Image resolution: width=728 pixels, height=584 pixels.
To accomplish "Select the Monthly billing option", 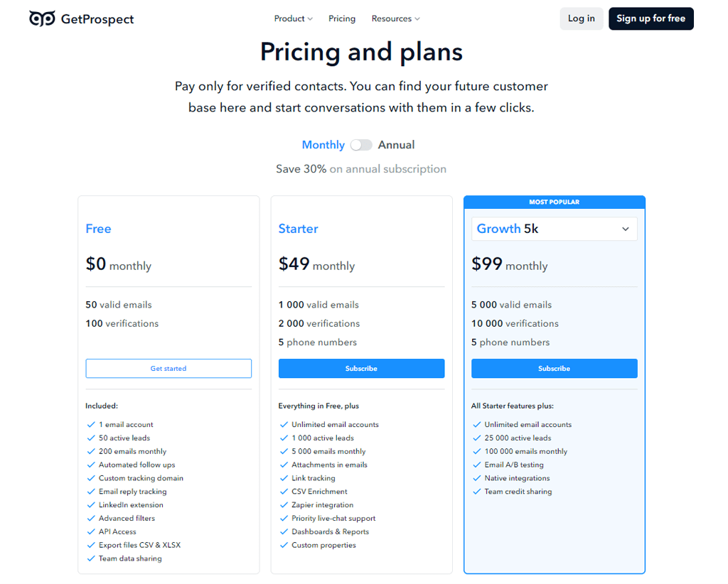I will pos(323,144).
